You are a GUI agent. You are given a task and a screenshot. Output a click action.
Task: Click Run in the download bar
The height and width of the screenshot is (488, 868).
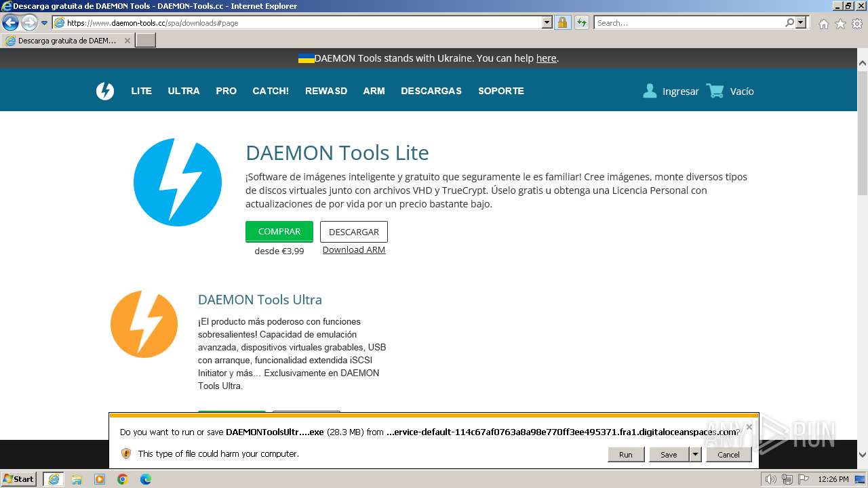pyautogui.click(x=626, y=455)
